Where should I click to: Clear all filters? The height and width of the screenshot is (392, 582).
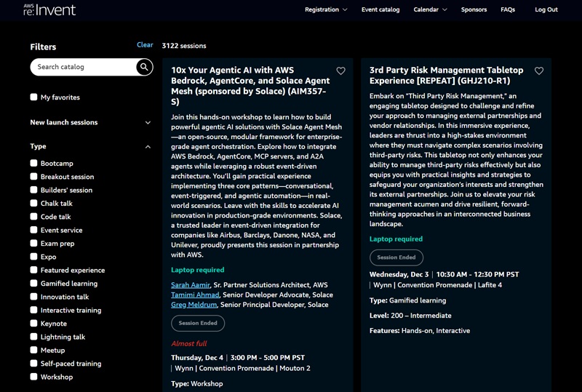coord(145,45)
